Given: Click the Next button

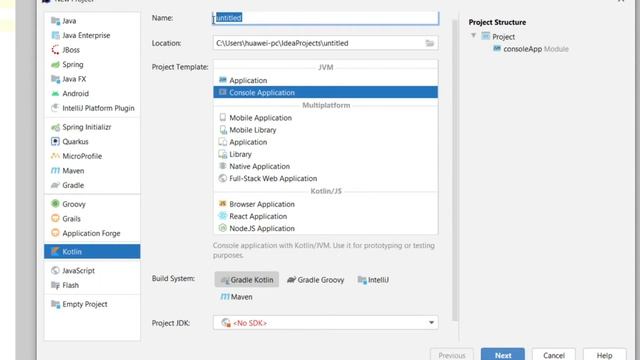Looking at the screenshot, I should coord(503,354).
